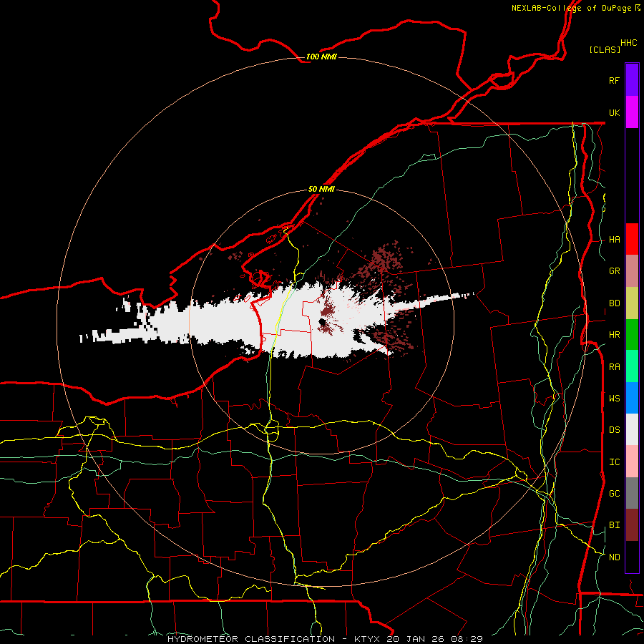Click the UK legend label
The height and width of the screenshot is (644, 644).
[614, 112]
